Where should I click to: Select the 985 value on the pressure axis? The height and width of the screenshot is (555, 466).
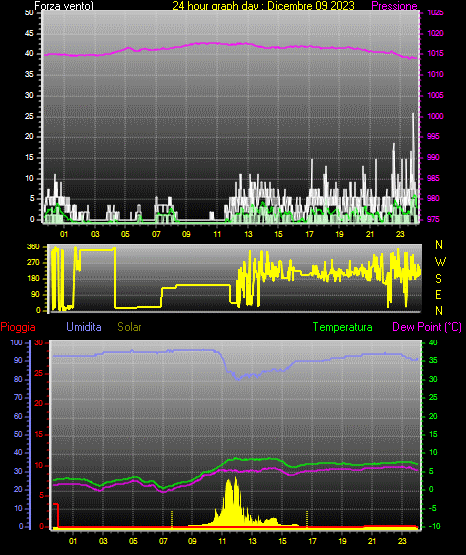pyautogui.click(x=433, y=178)
